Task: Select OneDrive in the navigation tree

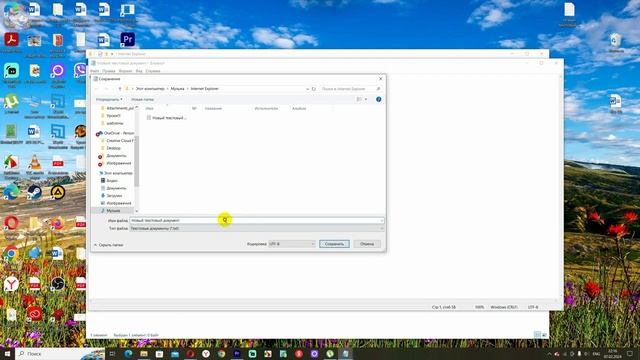Action: pos(115,133)
